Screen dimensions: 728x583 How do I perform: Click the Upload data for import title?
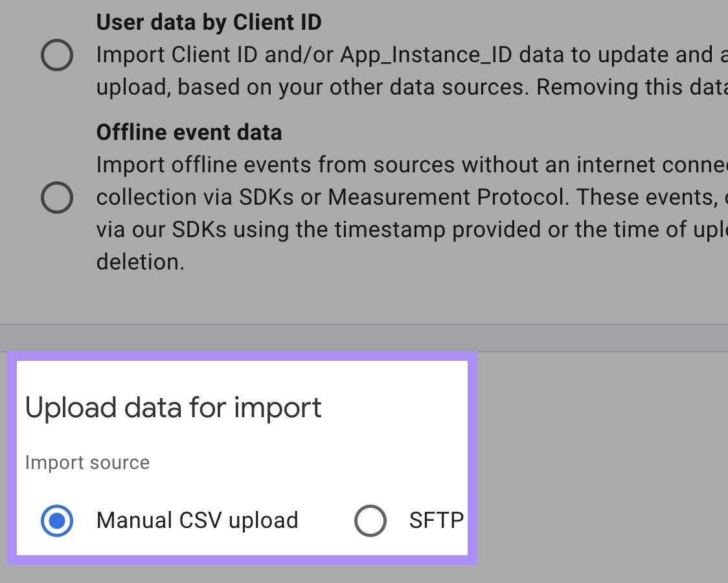click(173, 407)
